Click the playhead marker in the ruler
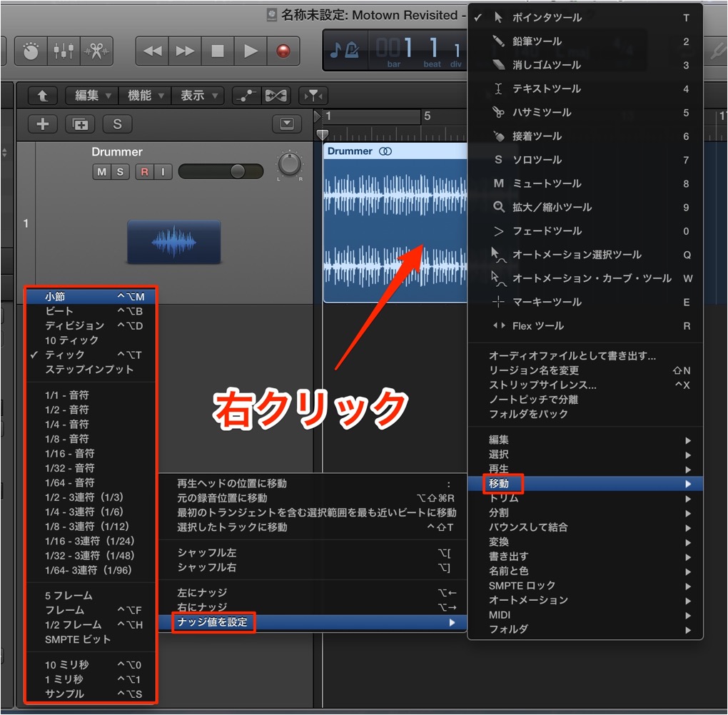 (322, 135)
